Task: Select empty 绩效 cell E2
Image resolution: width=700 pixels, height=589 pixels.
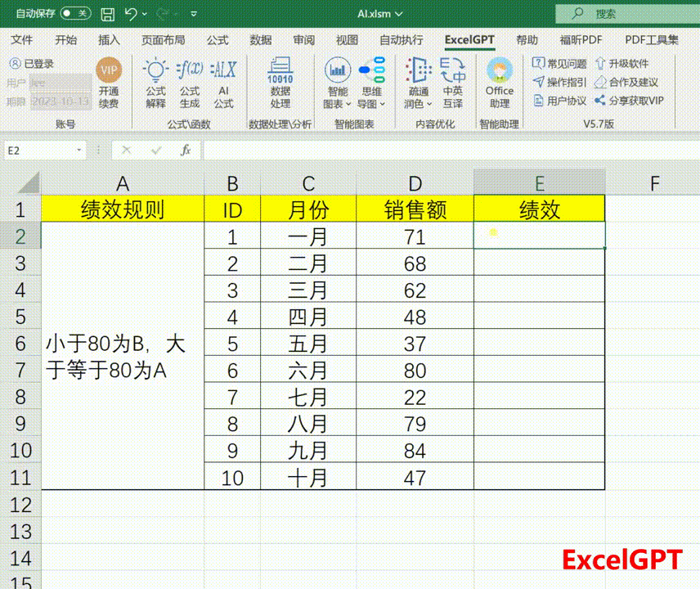Action: [539, 235]
